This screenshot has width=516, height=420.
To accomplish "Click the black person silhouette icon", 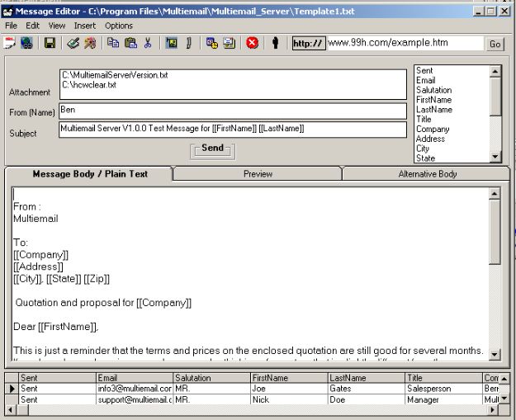I will (275, 44).
